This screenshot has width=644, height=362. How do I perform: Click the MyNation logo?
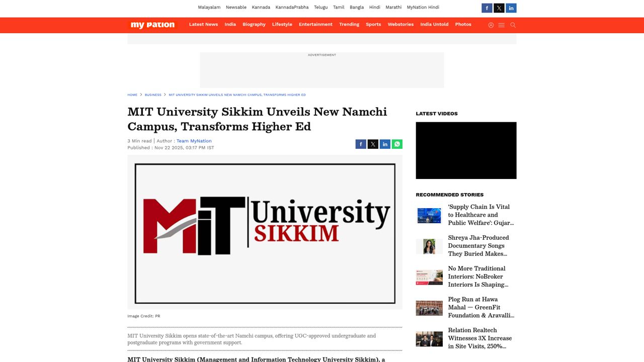153,25
